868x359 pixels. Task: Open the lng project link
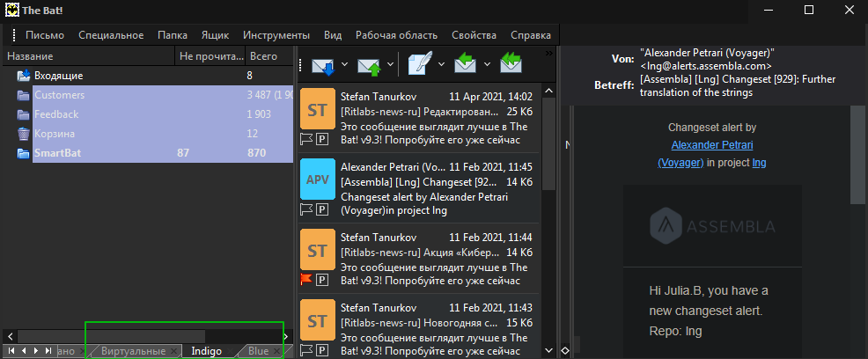click(759, 163)
